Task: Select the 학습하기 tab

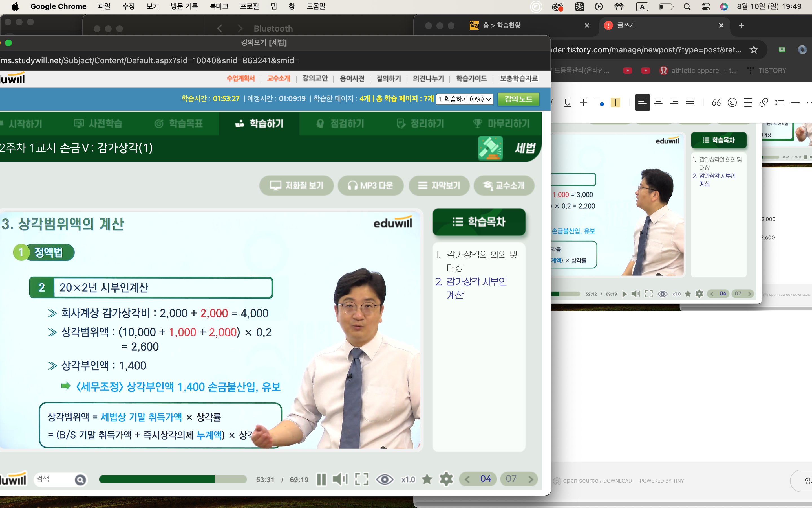Action: click(259, 124)
